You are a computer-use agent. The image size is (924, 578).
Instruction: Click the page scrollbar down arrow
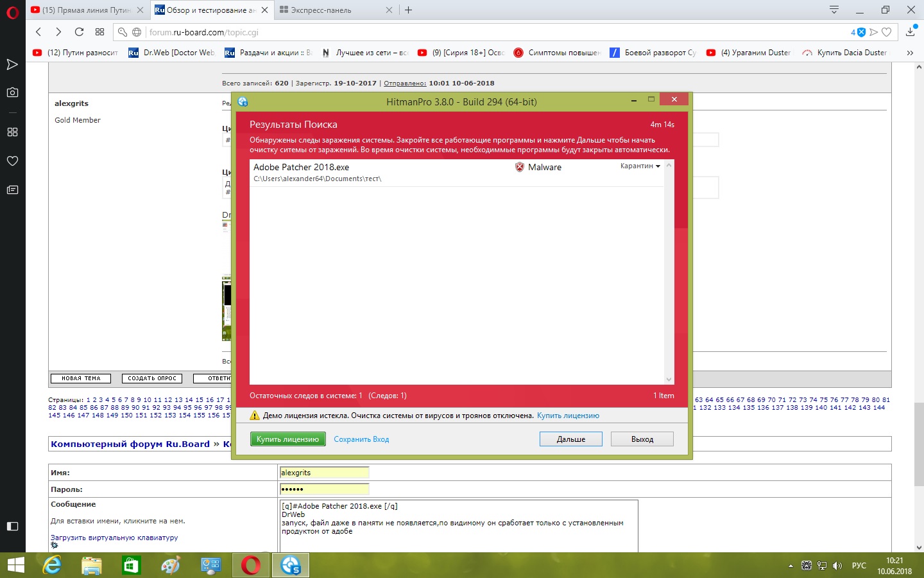point(919,547)
